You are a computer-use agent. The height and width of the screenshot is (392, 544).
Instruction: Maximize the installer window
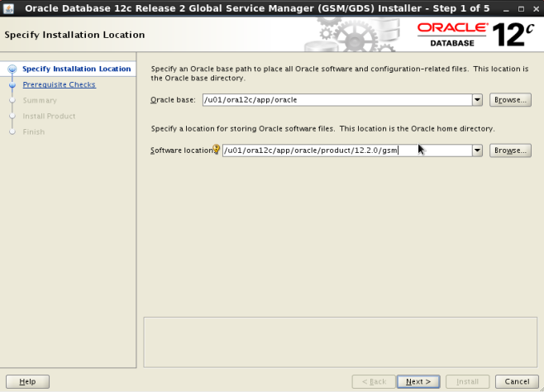[521, 8]
